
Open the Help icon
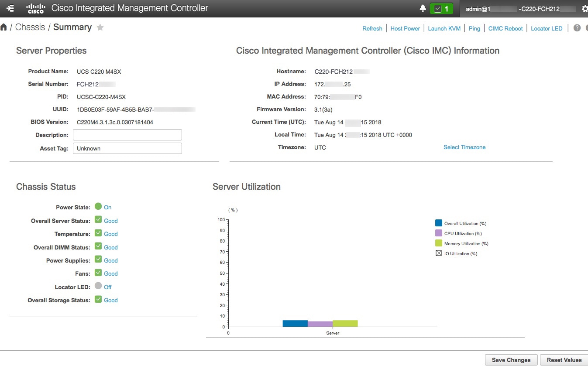coord(577,28)
